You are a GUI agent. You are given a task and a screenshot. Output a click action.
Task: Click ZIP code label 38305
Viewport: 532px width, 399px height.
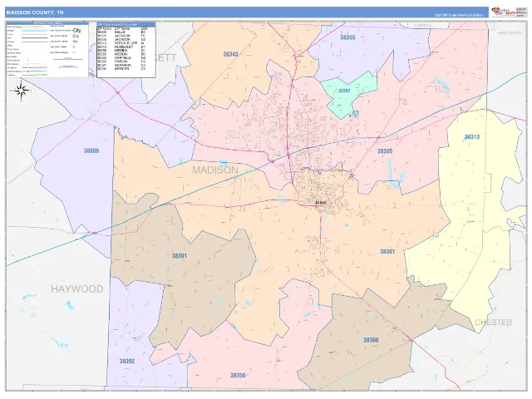[385, 151]
